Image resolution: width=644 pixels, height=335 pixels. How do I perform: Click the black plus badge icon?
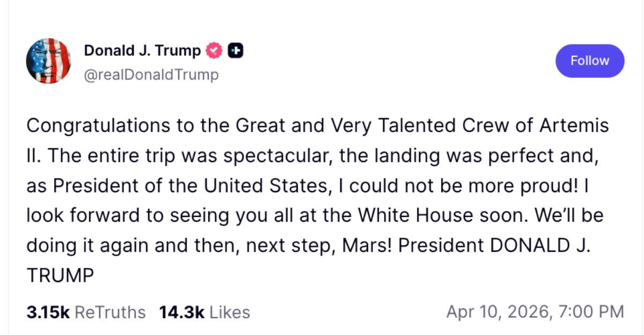236,51
